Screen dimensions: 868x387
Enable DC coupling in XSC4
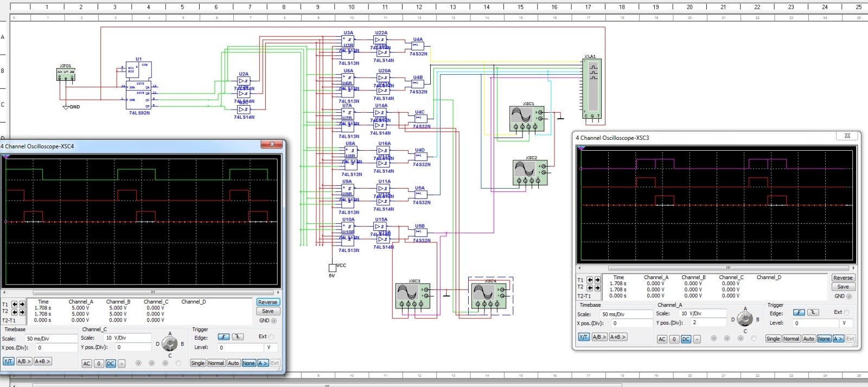click(111, 364)
